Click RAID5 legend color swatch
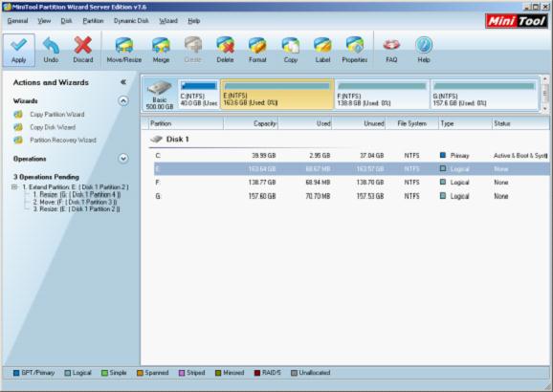 point(257,373)
